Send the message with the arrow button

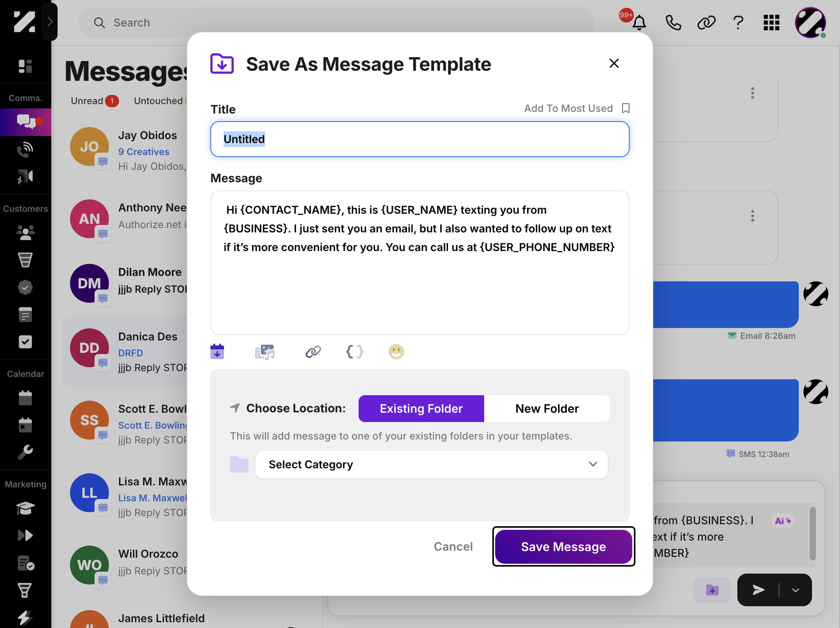click(x=758, y=590)
